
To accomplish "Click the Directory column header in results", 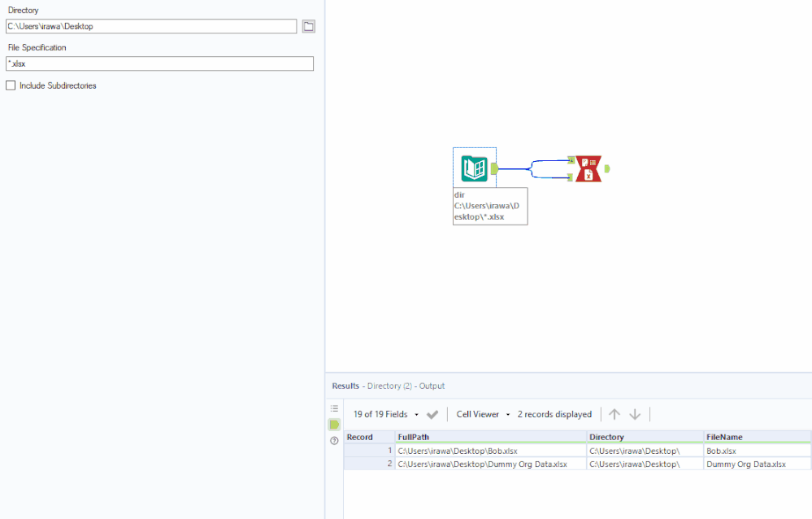I will (x=645, y=437).
